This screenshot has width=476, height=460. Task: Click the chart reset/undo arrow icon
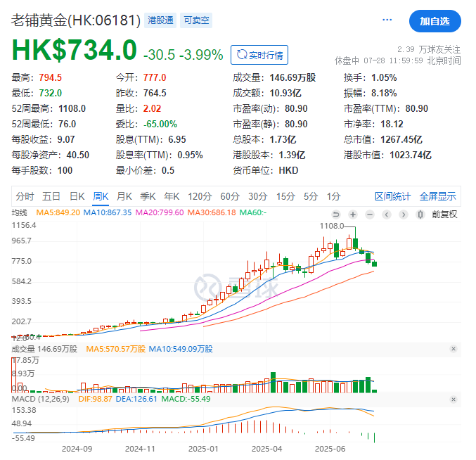336,215
